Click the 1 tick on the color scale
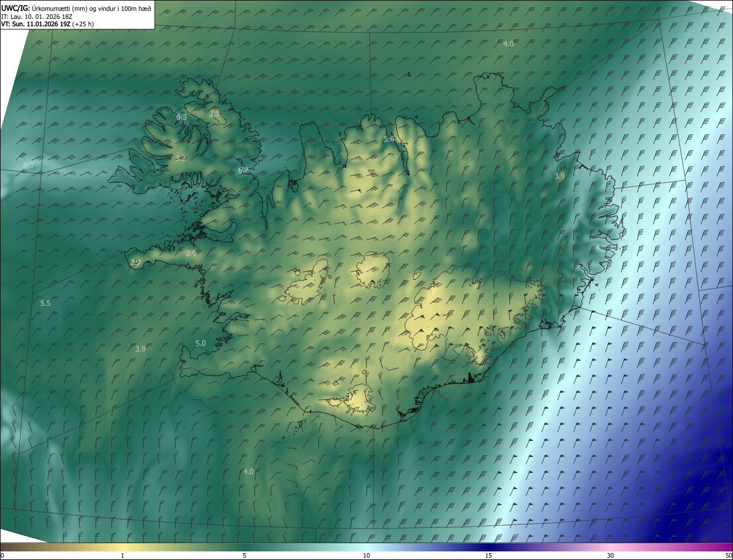Viewport: 733px width, 560px height. pos(123,555)
